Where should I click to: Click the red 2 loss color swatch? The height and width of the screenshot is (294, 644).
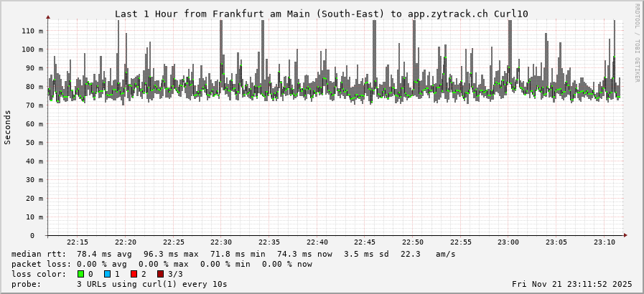coord(134,274)
